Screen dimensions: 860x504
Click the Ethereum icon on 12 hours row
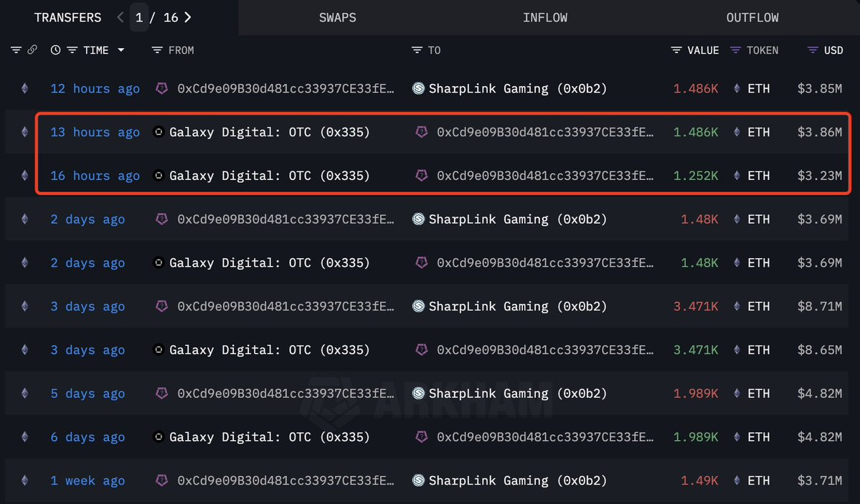(24, 88)
